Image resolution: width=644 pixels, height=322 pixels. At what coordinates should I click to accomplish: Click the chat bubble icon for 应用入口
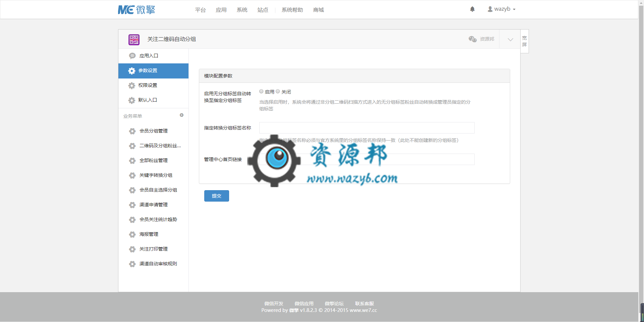tap(132, 56)
